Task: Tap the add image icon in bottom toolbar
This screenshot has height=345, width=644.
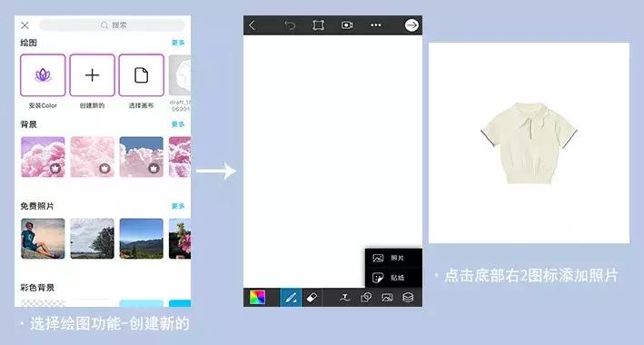Action: click(387, 298)
